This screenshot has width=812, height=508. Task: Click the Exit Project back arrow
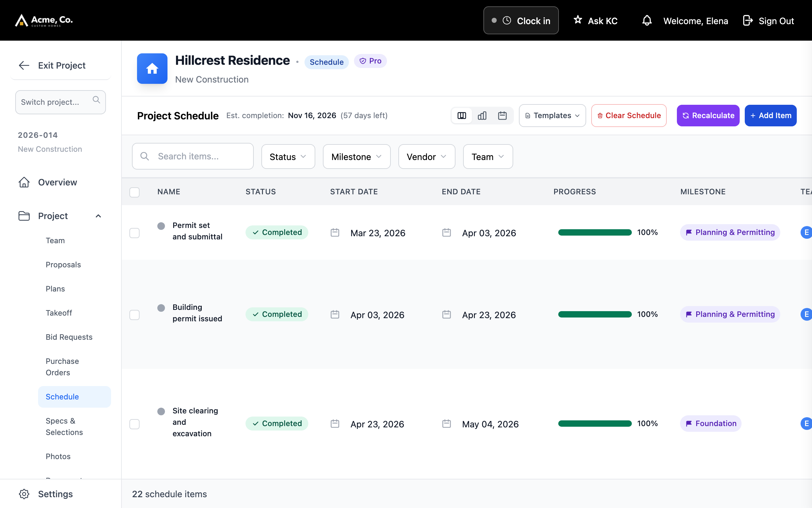[x=24, y=65]
